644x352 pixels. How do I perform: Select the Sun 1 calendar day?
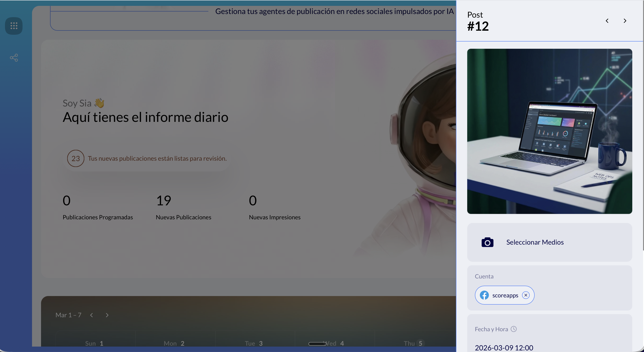click(x=94, y=343)
